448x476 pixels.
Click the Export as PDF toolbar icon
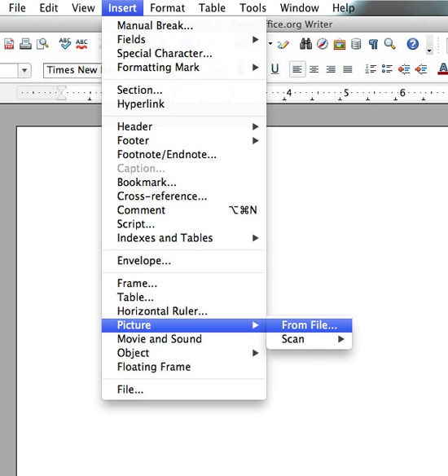[9, 44]
